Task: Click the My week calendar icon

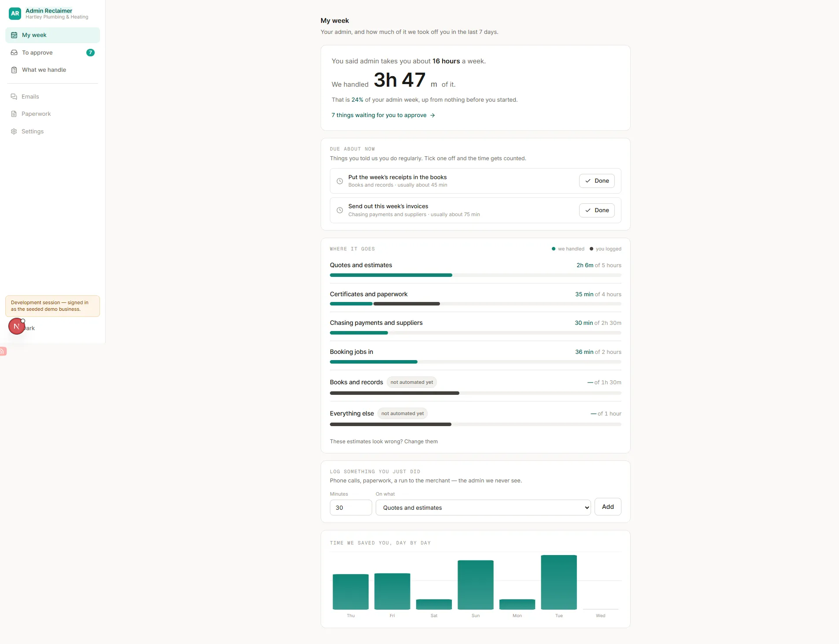Action: [x=14, y=35]
